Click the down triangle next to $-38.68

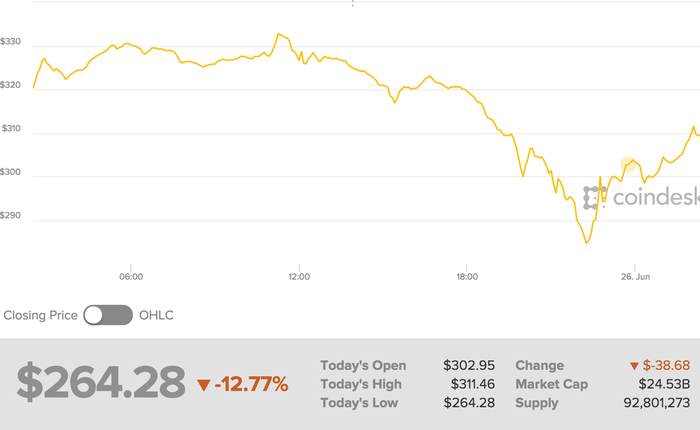(634, 366)
